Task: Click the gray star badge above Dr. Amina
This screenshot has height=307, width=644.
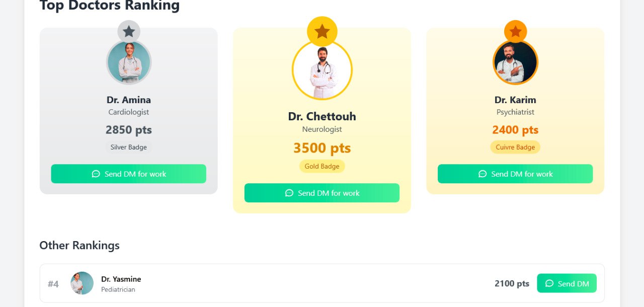Action: tap(129, 31)
